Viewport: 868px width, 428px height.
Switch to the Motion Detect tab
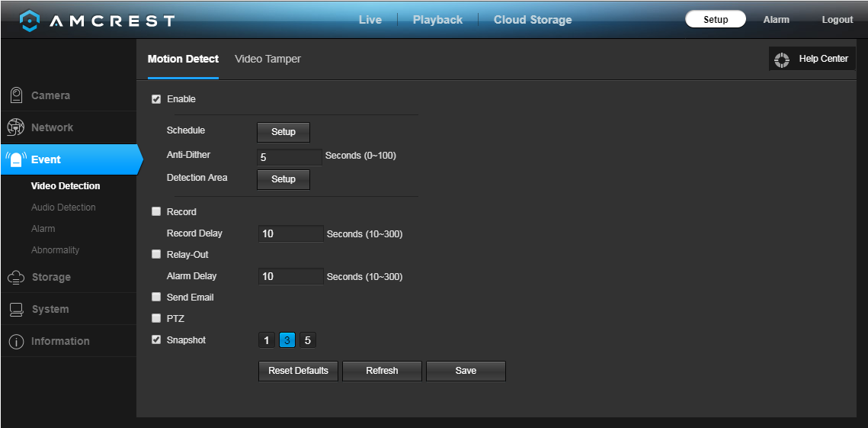click(183, 59)
